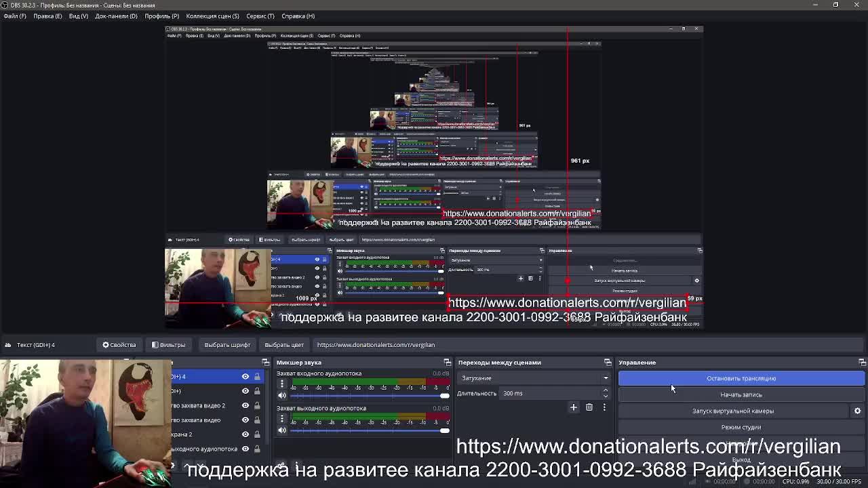Image resolution: width=868 pixels, height=488 pixels.
Task: Lock the Текст (GDI+) 4 source
Action: [x=257, y=377]
